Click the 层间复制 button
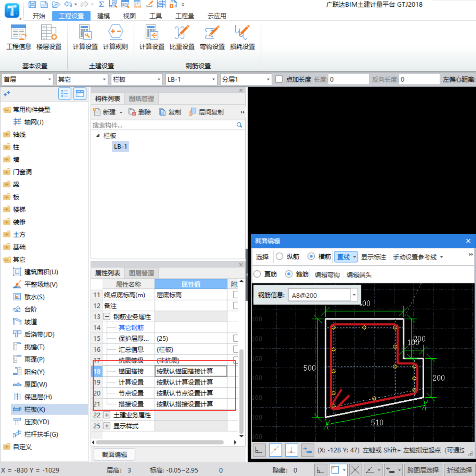 (206, 112)
